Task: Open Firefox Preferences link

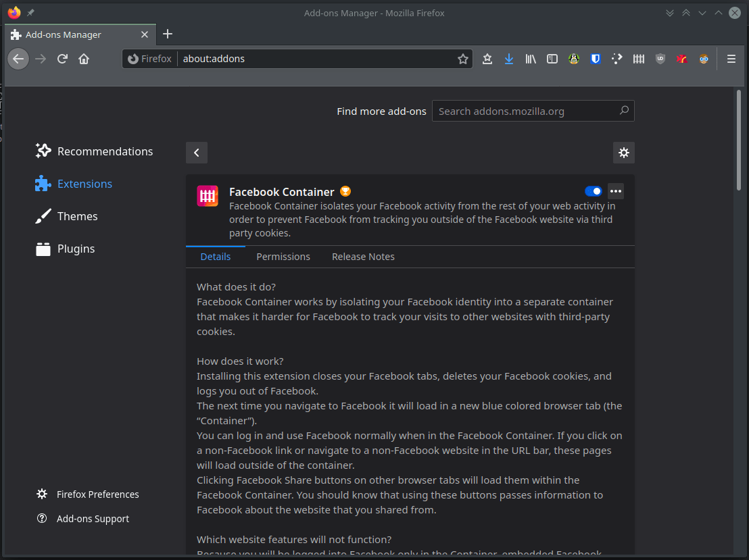Action: tap(88, 494)
